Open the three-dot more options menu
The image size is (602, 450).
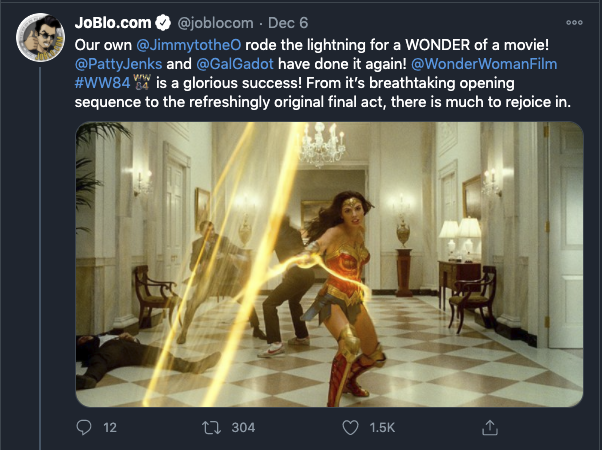click(x=574, y=23)
